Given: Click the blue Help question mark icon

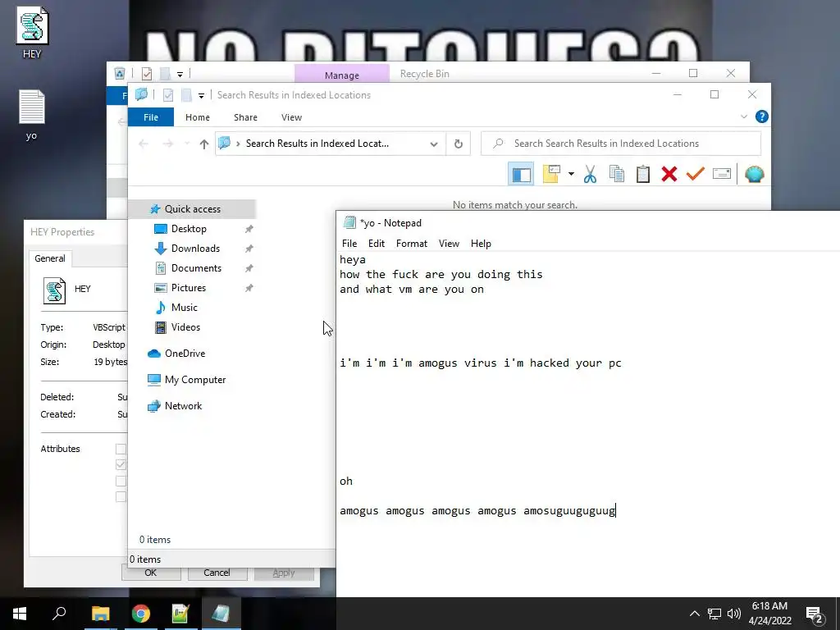Looking at the screenshot, I should (761, 116).
